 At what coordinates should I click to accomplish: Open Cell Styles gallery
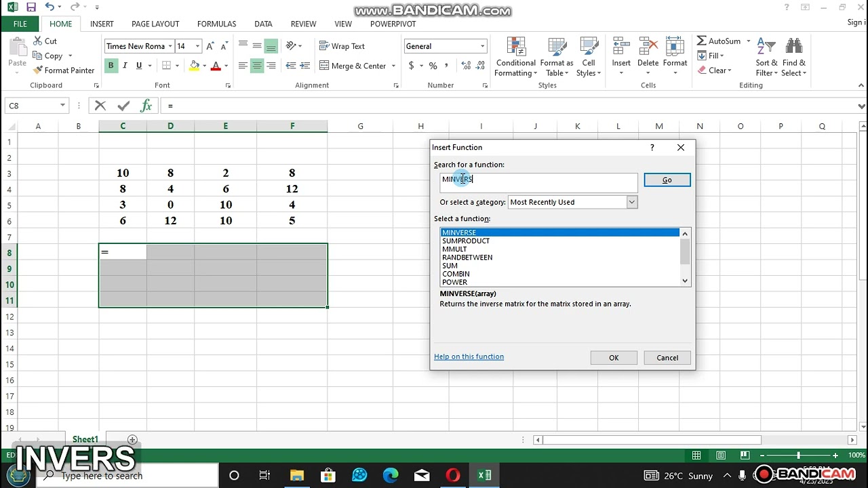click(x=589, y=57)
